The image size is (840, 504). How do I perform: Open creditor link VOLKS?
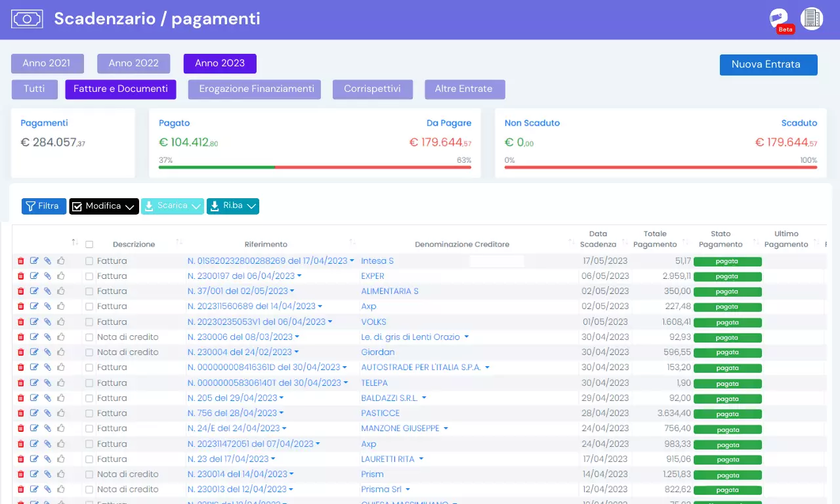point(374,322)
